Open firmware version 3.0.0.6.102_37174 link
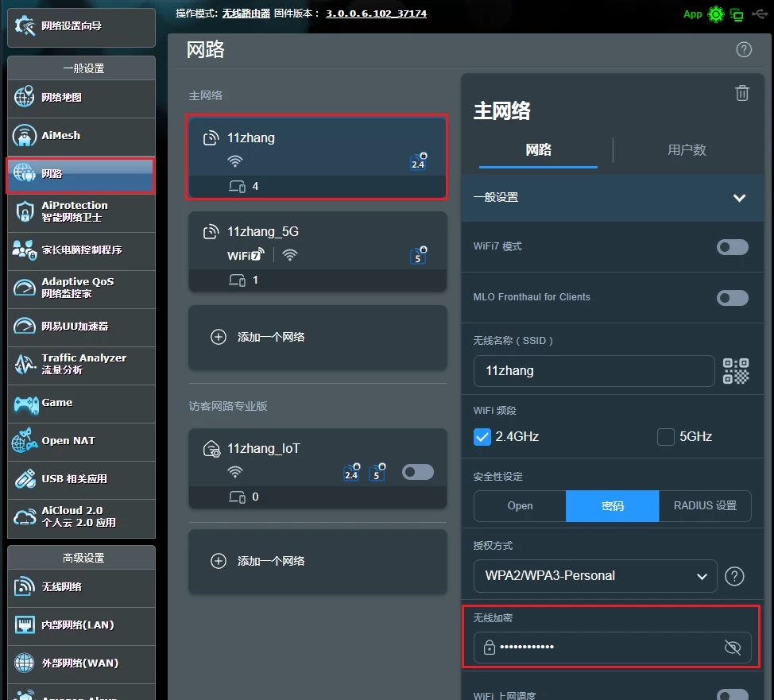 tap(376, 14)
